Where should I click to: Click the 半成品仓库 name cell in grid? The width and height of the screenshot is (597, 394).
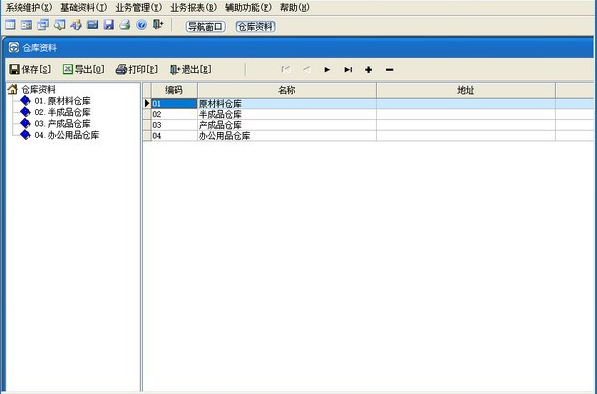click(287, 114)
